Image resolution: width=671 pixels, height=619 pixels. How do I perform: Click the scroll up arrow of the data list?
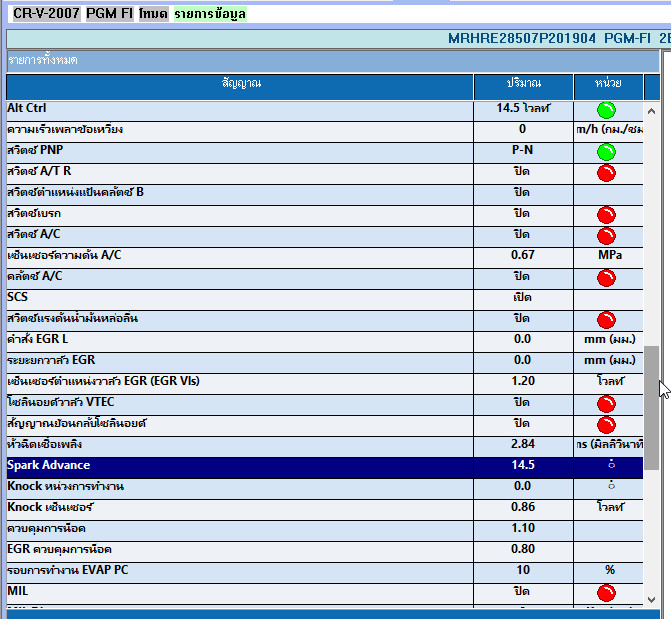click(x=651, y=111)
